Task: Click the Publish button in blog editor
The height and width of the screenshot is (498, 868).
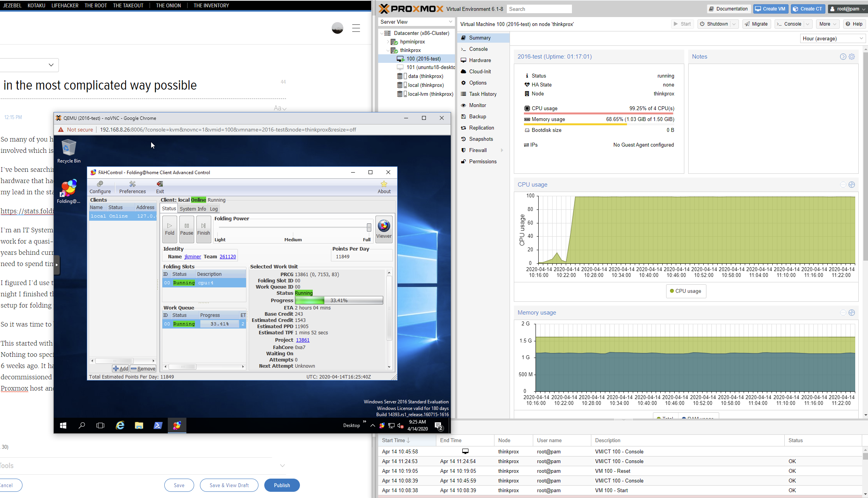Action: tap(282, 485)
